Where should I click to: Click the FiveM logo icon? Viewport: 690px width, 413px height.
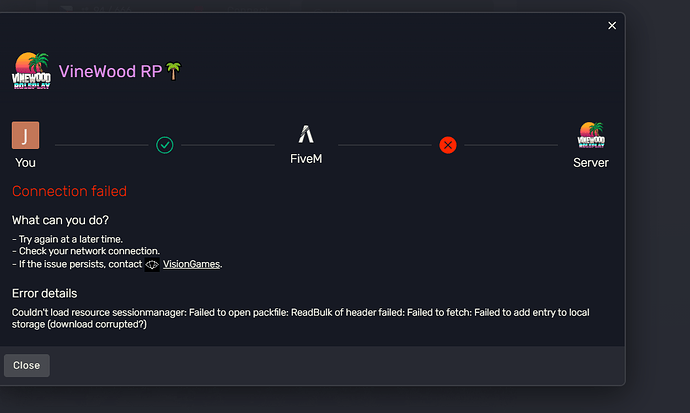point(306,135)
